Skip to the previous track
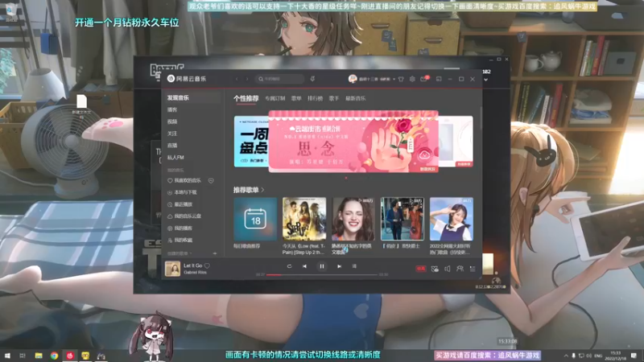 point(304,266)
